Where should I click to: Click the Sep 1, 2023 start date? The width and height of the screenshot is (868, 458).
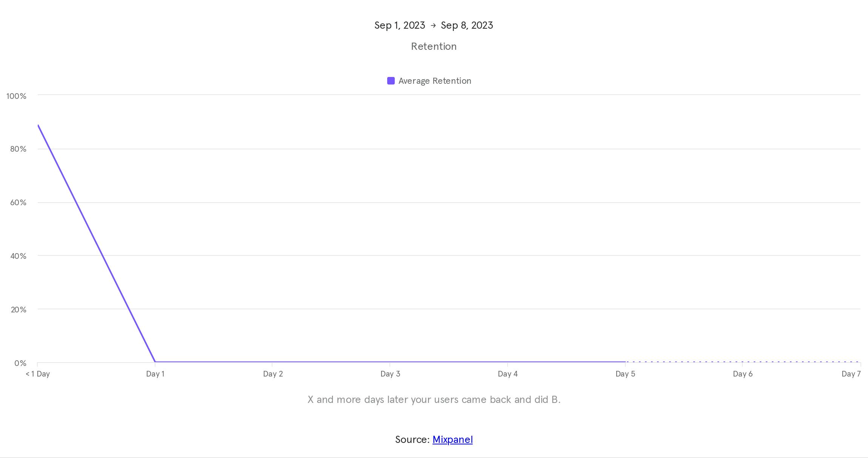pyautogui.click(x=400, y=25)
